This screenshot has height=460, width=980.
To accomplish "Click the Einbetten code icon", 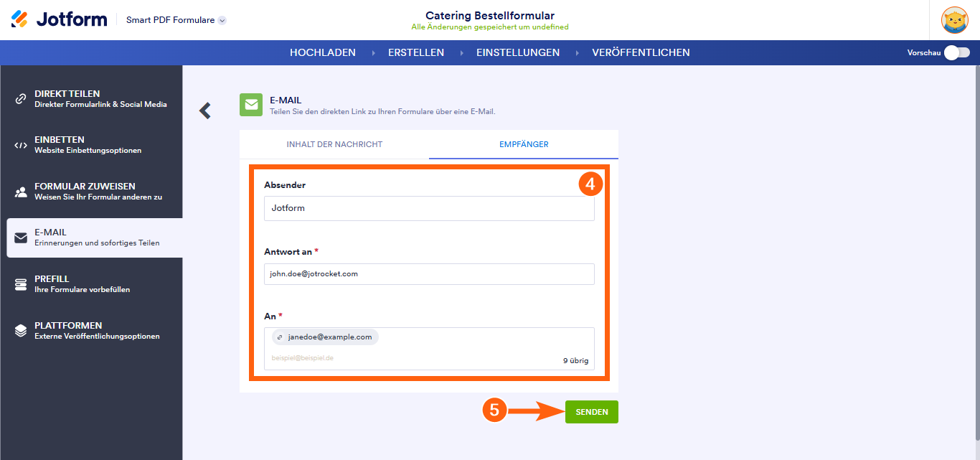I will pyautogui.click(x=21, y=145).
